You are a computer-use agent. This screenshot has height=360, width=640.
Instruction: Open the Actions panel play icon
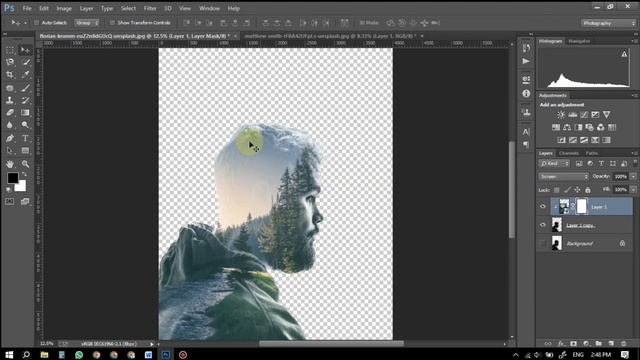[526, 61]
